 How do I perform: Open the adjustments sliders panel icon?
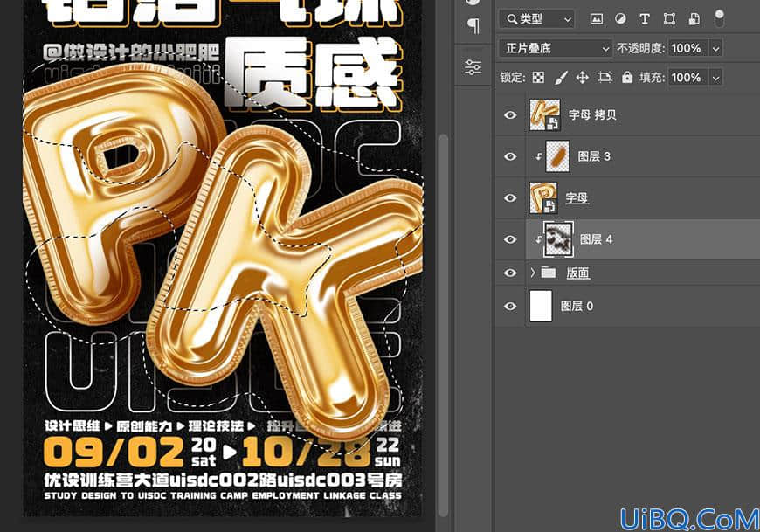[x=473, y=67]
